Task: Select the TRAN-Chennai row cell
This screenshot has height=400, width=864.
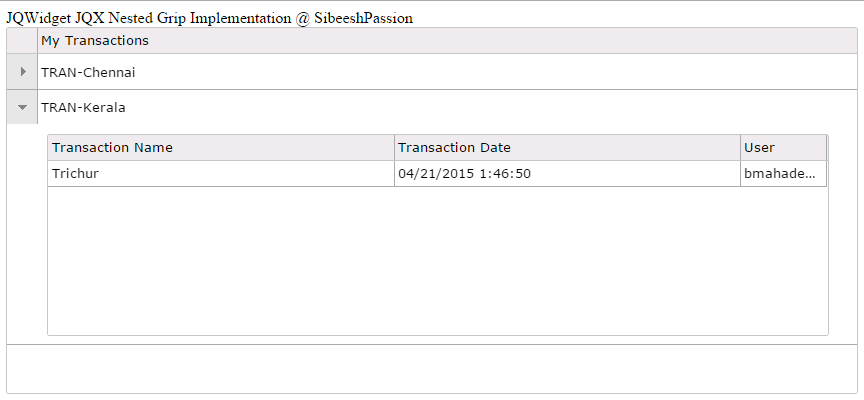Action: [88, 72]
